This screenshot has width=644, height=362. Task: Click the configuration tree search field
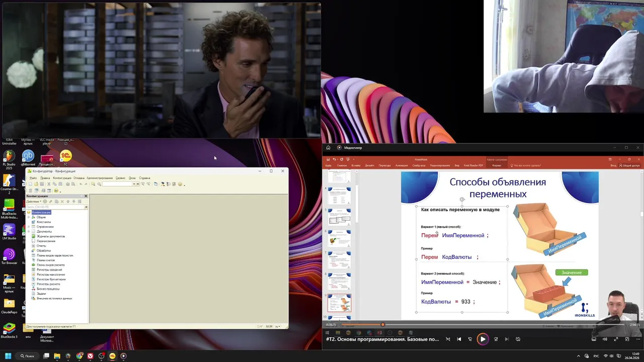(x=55, y=207)
